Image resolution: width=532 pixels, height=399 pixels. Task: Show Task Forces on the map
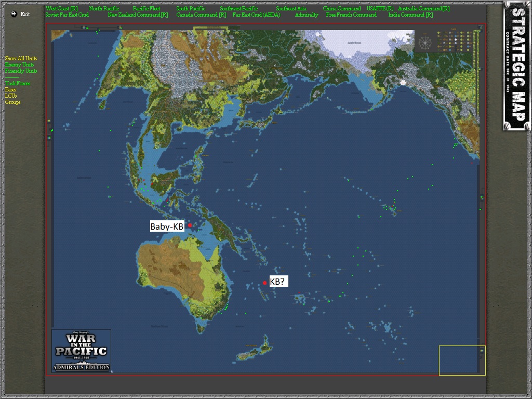point(18,84)
